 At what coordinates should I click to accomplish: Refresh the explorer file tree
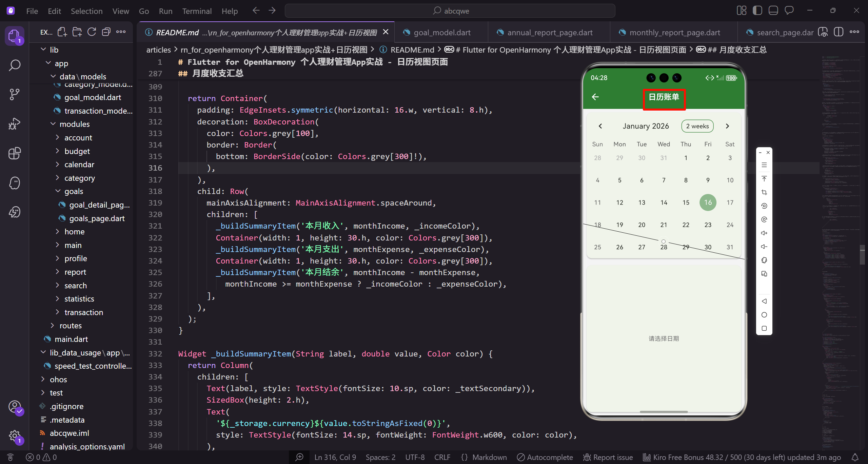point(92,32)
